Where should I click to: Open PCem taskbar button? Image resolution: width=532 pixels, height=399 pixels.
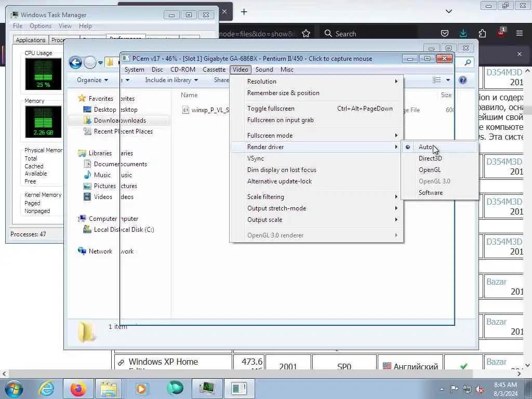tap(239, 389)
